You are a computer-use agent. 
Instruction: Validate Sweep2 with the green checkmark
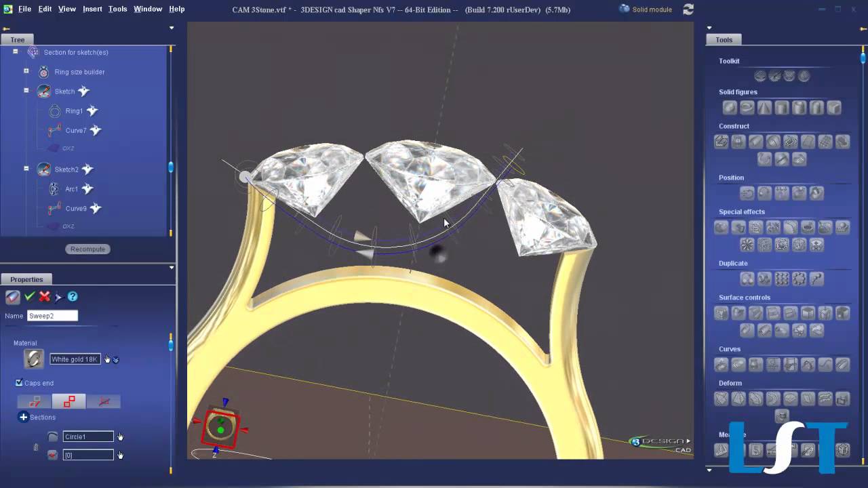[x=29, y=296]
